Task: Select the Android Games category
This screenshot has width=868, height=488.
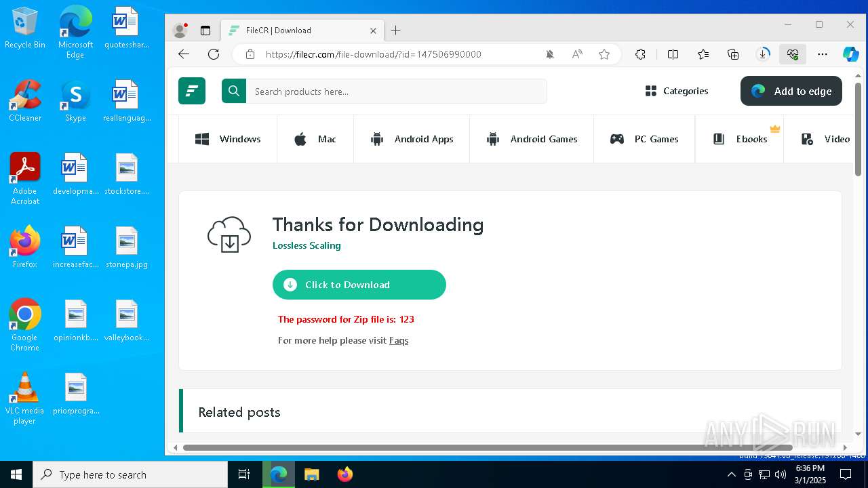Action: point(532,139)
